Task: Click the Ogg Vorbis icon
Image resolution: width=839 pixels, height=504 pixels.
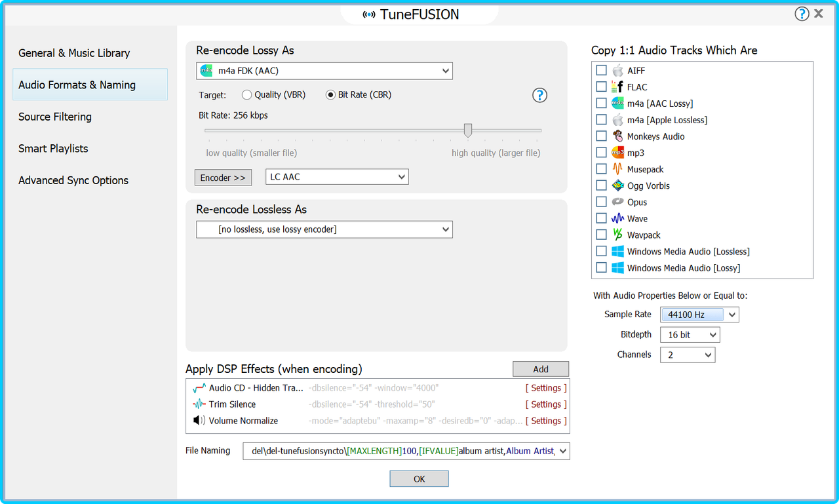Action: (x=617, y=185)
